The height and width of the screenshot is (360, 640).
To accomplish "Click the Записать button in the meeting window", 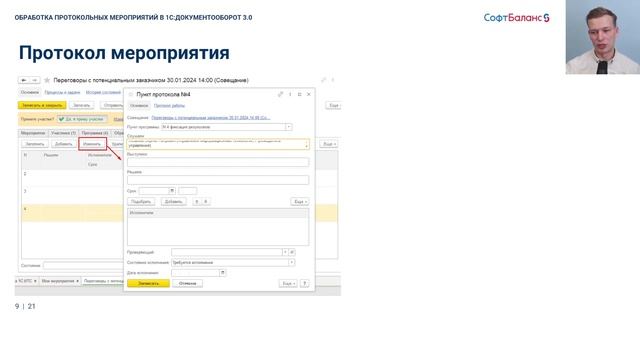I will tap(82, 106).
